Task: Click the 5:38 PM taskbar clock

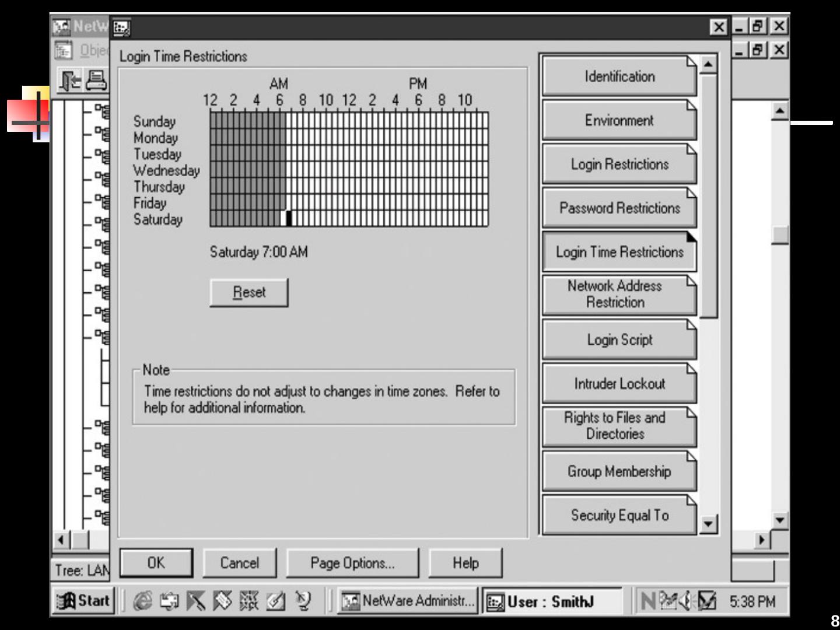Action: pyautogui.click(x=752, y=601)
